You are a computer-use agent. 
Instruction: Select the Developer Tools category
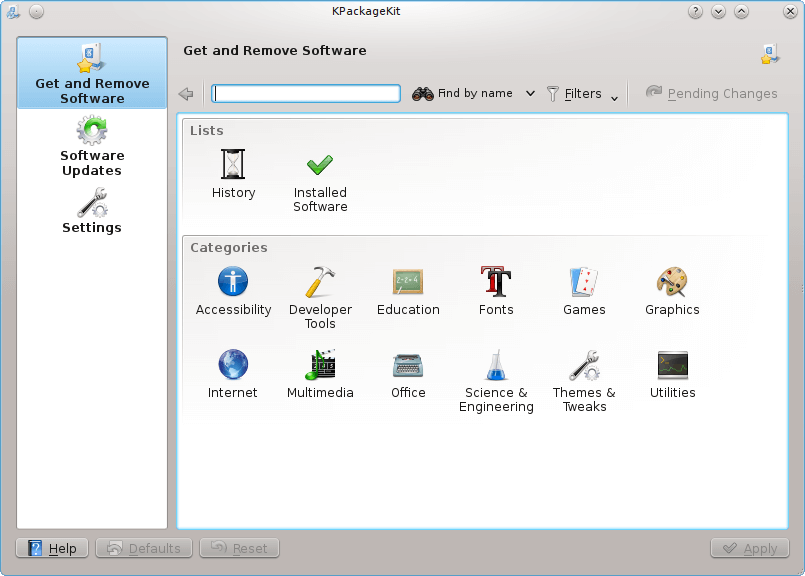click(x=320, y=283)
